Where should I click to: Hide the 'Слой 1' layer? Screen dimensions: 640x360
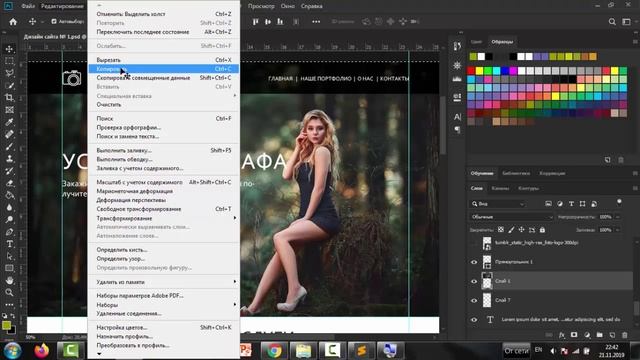474,281
